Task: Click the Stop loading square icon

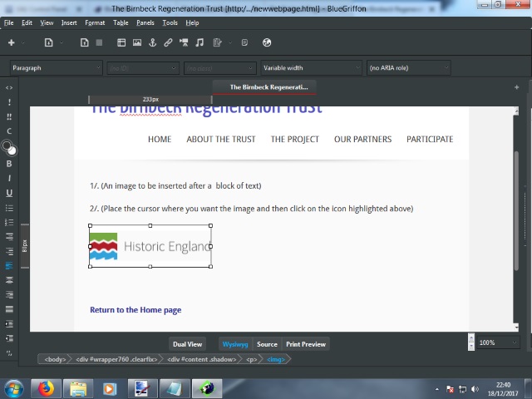Action: pos(99,42)
